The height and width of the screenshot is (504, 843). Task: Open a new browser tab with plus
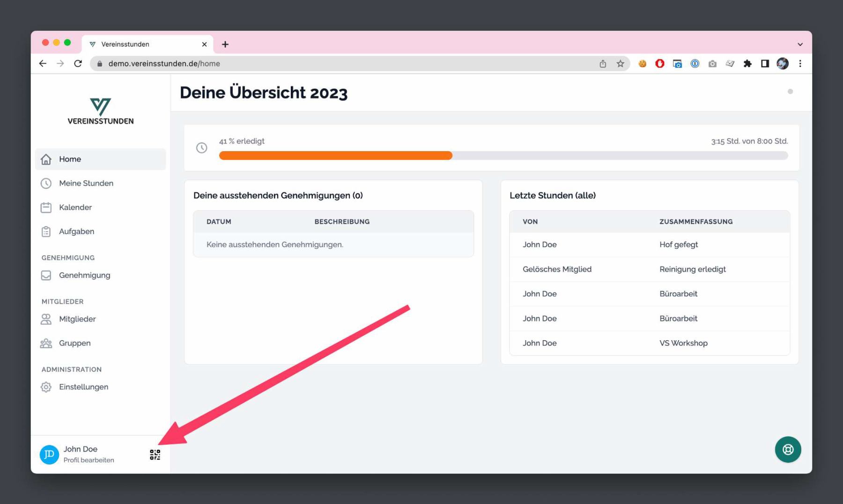pyautogui.click(x=225, y=44)
